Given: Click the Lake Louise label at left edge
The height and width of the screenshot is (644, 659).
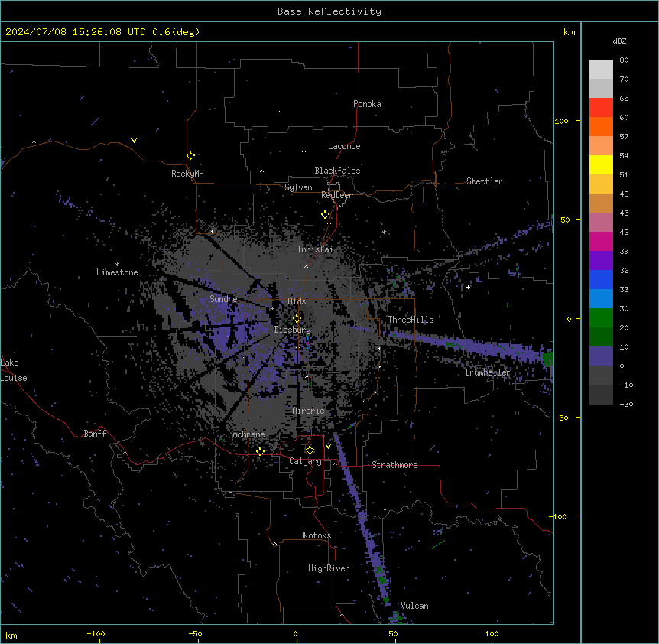Looking at the screenshot, I should click(14, 370).
